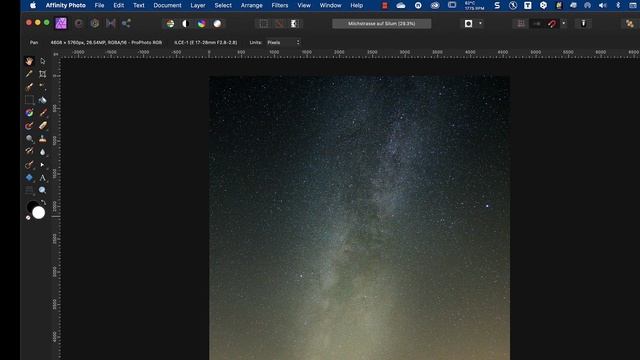Open the Text menu

click(139, 5)
